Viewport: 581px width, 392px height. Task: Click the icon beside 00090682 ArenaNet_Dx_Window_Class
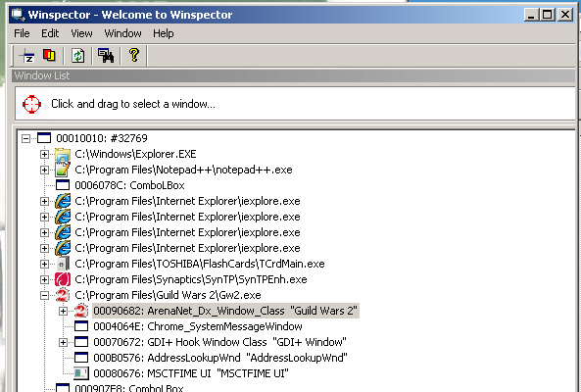tap(80, 311)
